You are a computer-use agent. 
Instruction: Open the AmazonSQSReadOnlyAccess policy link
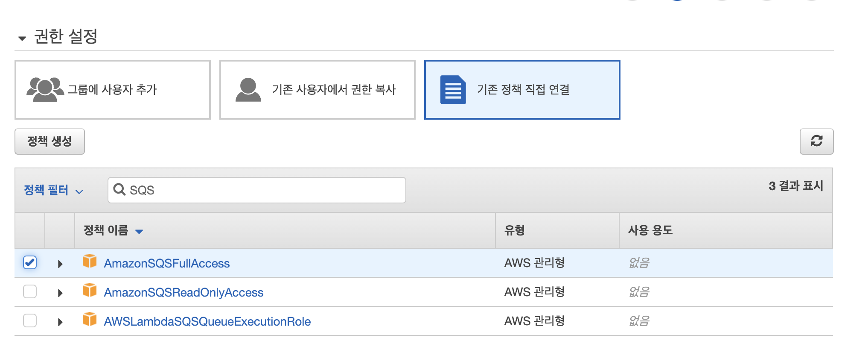click(x=184, y=292)
